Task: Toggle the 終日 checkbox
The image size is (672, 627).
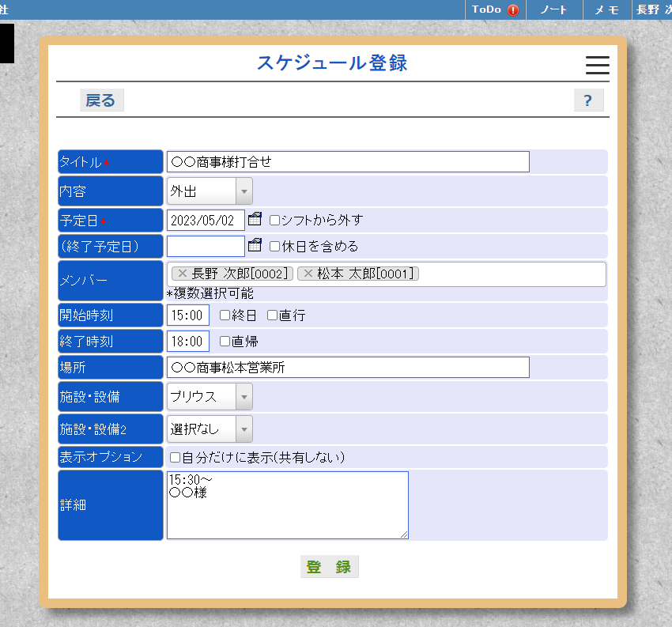Action: coord(225,315)
